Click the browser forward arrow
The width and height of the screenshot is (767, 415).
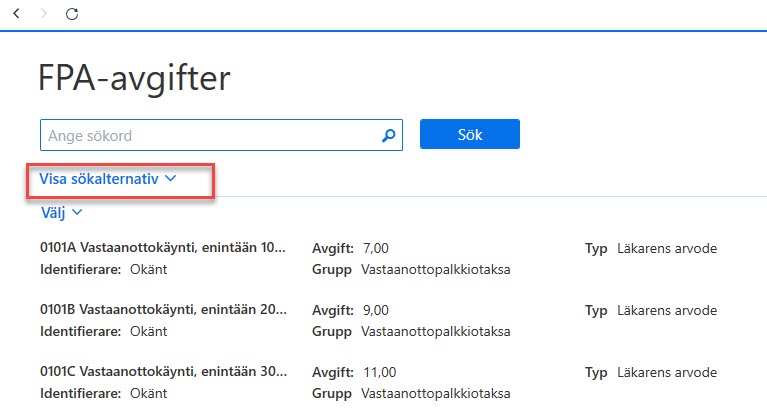pos(44,14)
